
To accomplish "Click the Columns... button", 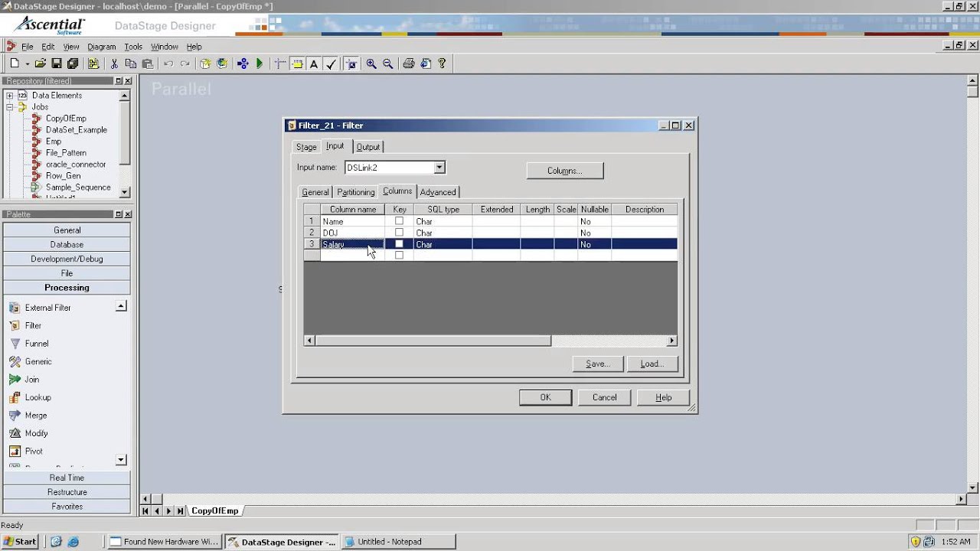I will click(565, 171).
